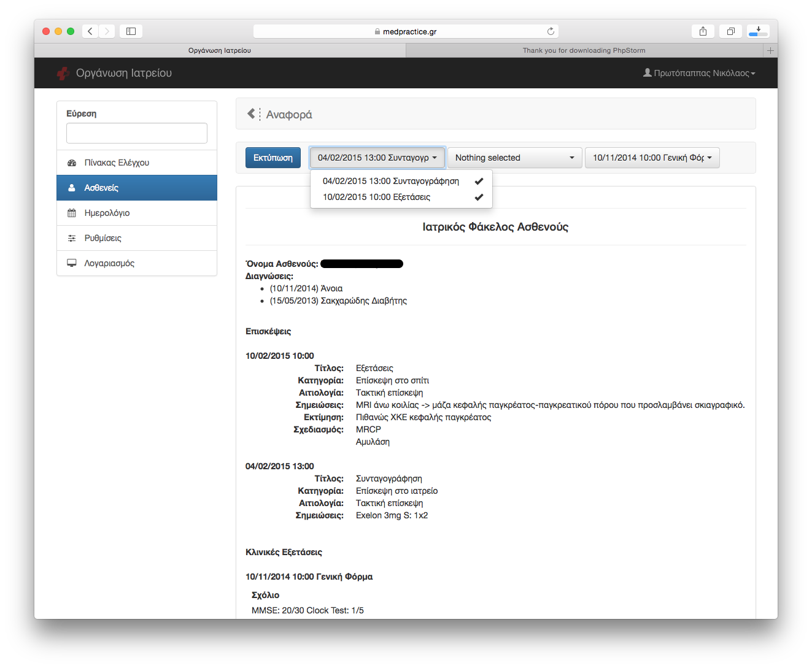
Task: Reload the page with Safari's refresh icon
Action: [551, 31]
